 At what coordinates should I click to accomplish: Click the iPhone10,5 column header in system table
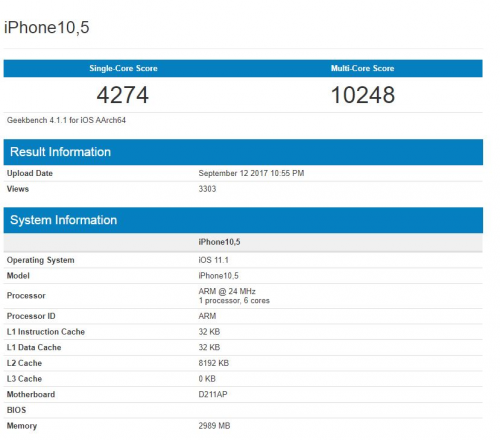point(219,242)
